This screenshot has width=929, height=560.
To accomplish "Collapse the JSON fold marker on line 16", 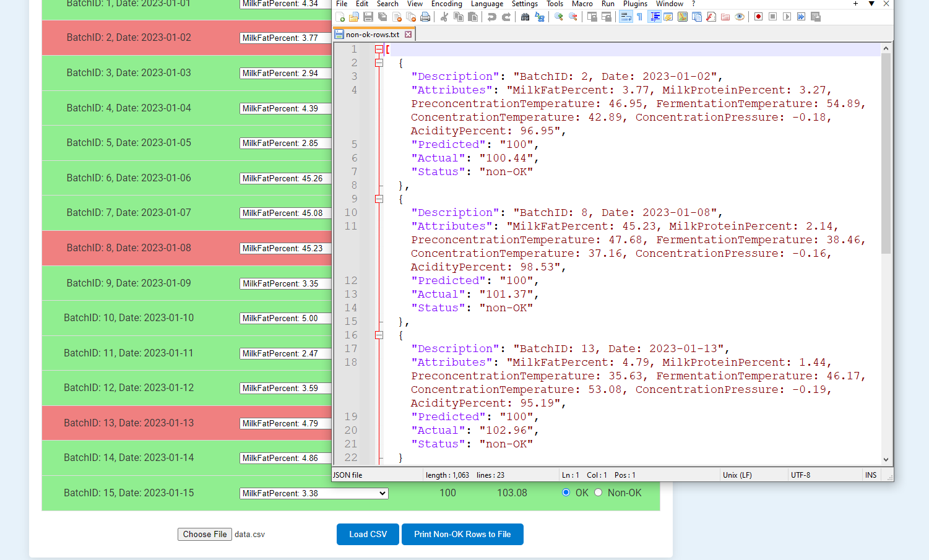I will (379, 335).
